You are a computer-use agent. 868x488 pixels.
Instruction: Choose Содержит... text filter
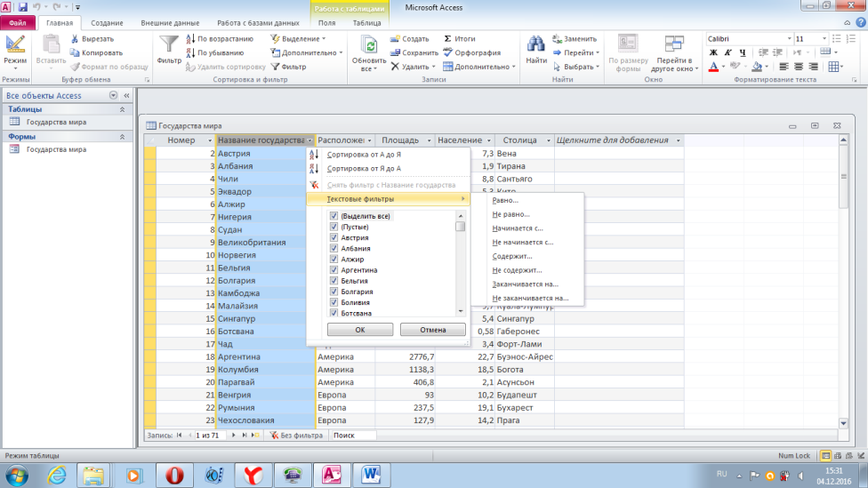tap(512, 256)
